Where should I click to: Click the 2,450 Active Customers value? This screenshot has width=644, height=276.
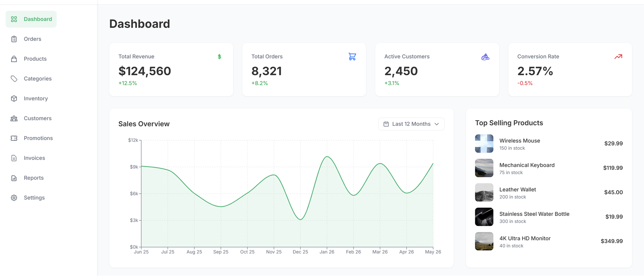pyautogui.click(x=401, y=71)
